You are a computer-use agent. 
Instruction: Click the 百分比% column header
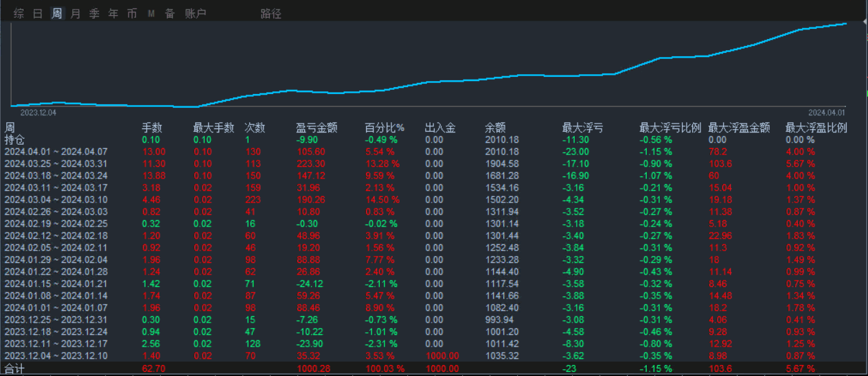tap(385, 128)
